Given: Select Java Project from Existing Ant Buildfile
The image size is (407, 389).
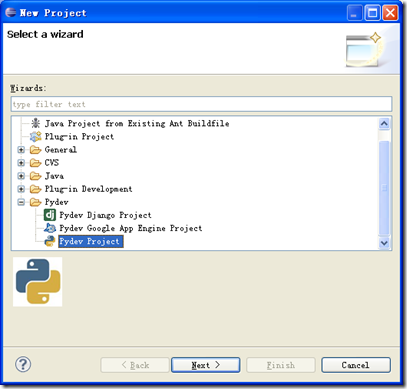Looking at the screenshot, I should pos(137,123).
